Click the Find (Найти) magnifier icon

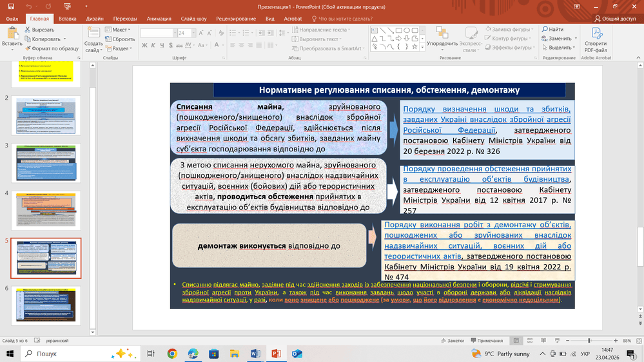545,30
